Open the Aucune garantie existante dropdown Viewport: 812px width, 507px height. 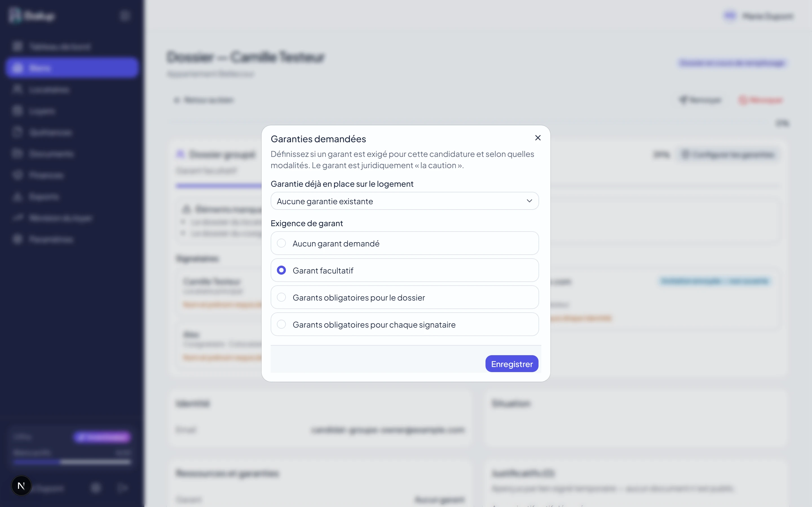405,201
